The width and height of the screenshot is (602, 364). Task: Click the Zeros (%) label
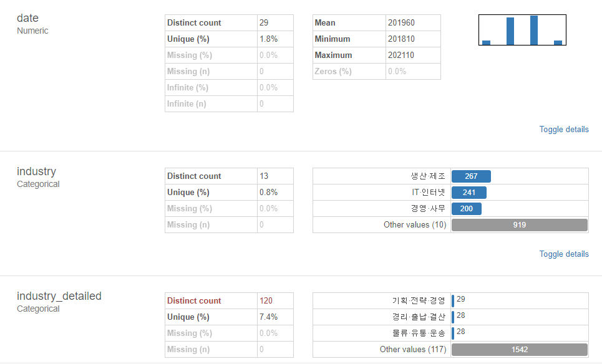[333, 71]
